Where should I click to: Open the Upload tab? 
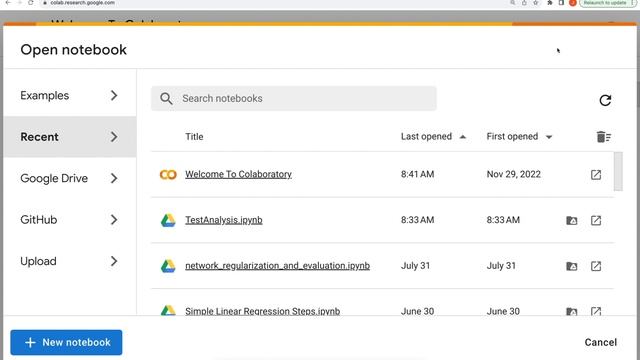70,261
